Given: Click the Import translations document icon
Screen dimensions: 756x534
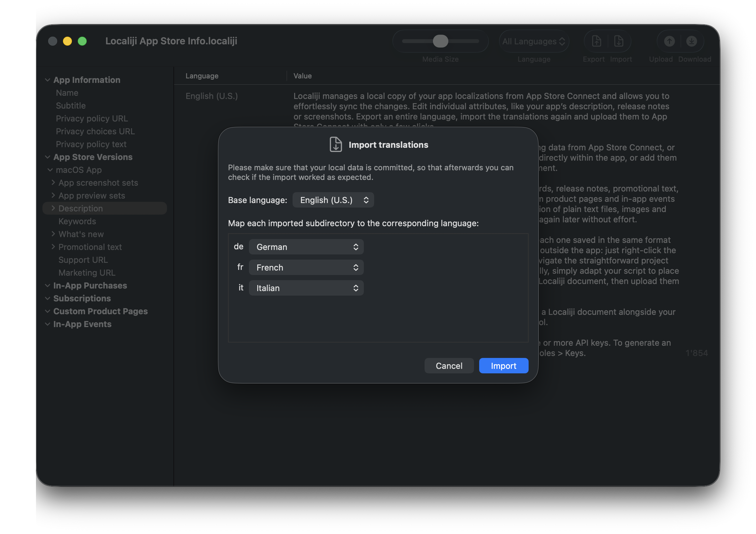Looking at the screenshot, I should (336, 145).
